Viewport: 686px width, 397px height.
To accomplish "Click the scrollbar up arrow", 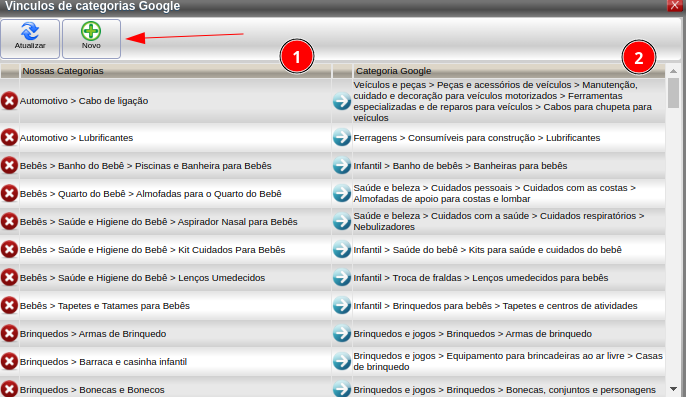I will click(673, 71).
